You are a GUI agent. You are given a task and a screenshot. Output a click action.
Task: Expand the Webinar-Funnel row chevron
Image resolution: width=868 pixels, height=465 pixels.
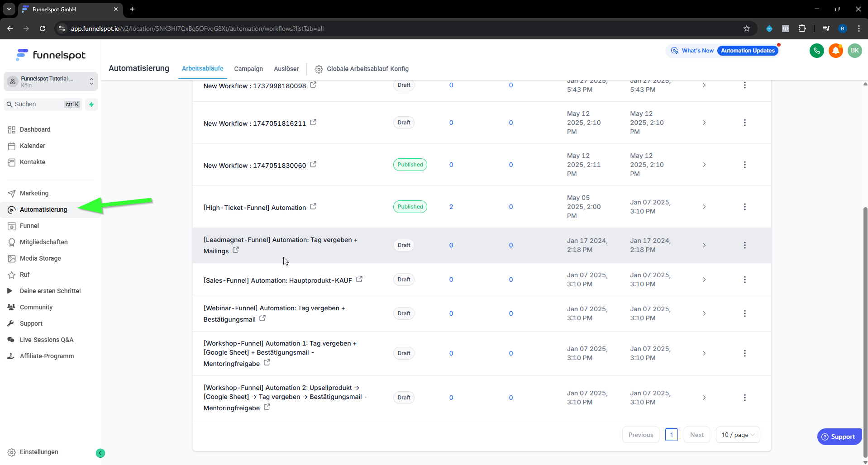704,313
